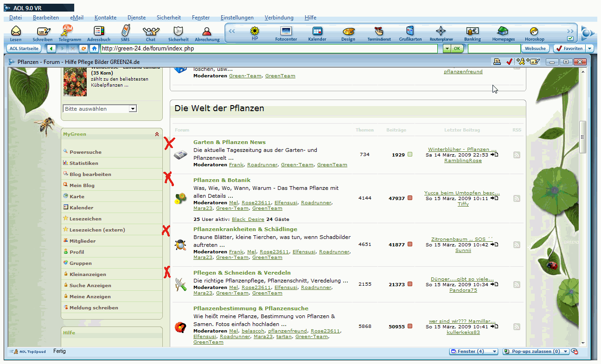Click the Websuche button
601x364 pixels.
coord(536,49)
